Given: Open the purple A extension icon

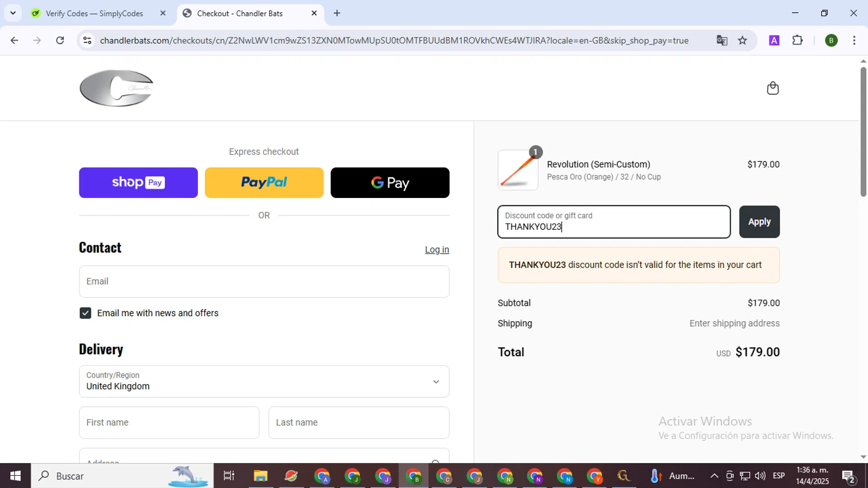Looking at the screenshot, I should point(774,41).
